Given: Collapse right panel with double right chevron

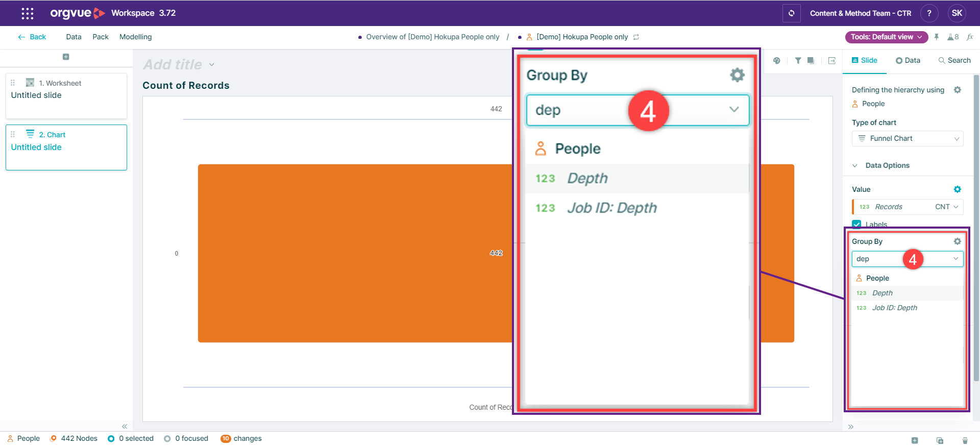Looking at the screenshot, I should (851, 427).
